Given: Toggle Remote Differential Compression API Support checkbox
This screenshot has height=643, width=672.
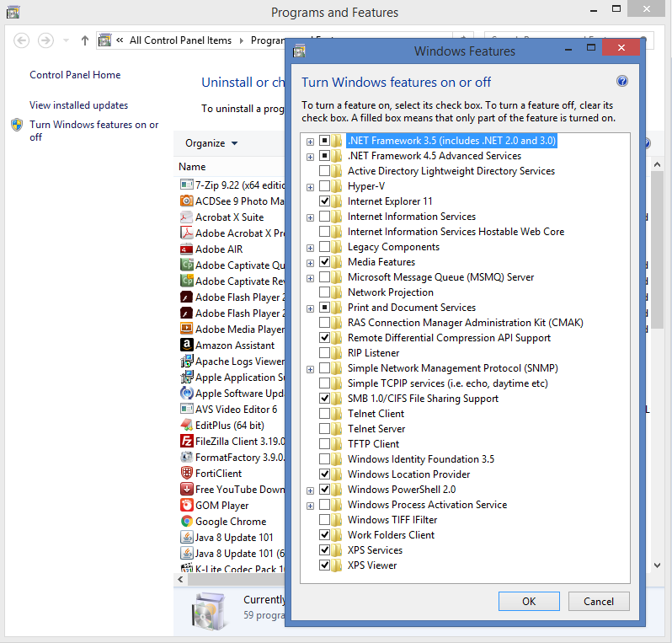Looking at the screenshot, I should [324, 338].
